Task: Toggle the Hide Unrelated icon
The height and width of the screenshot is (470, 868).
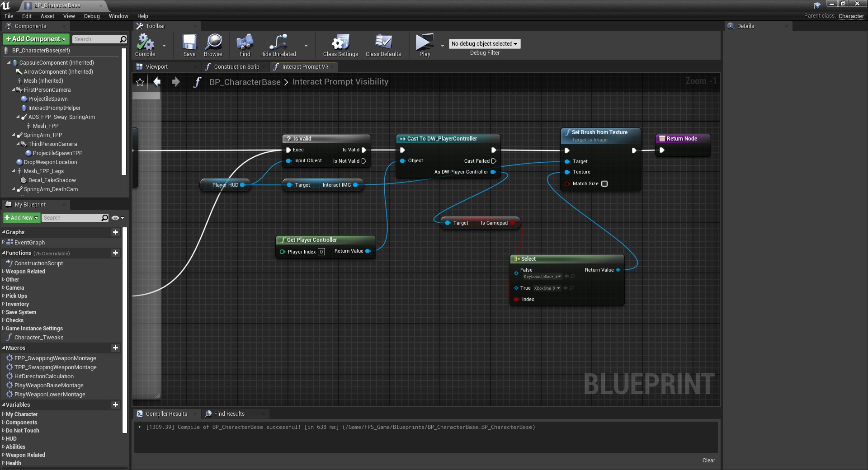Action: (x=278, y=42)
